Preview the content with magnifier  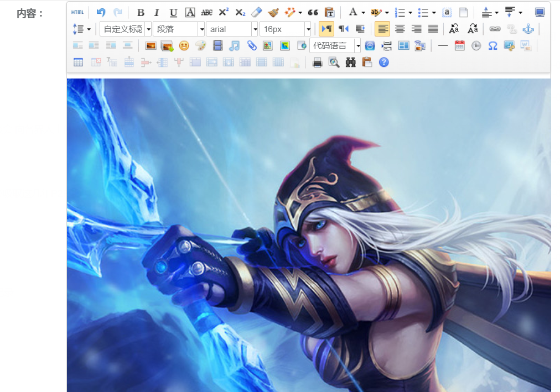[x=334, y=62]
